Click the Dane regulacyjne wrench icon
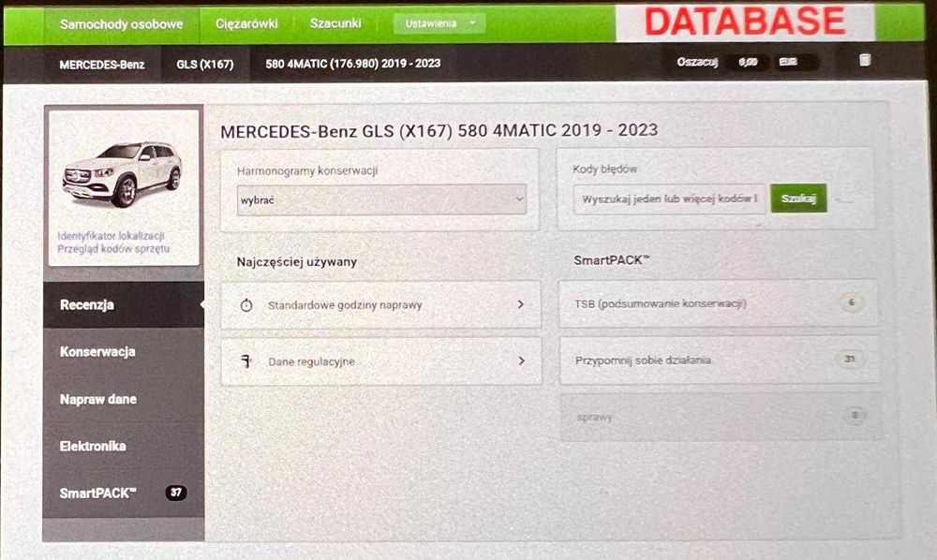This screenshot has height=560, width=937. tap(246, 361)
